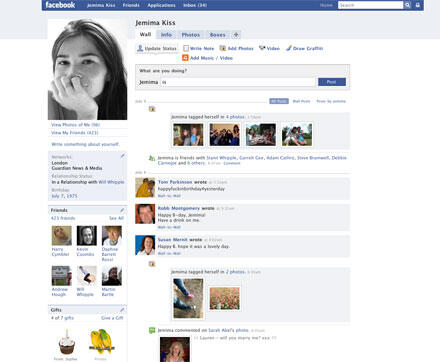Open the lock privacy icon in header

click(418, 5)
